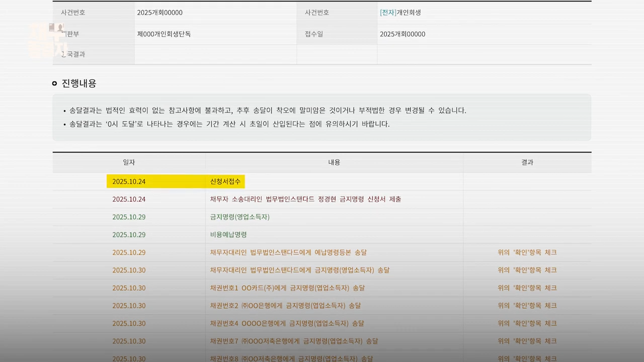The width and height of the screenshot is (644, 362).
Task: Select the 비용예납명령 entry
Action: tap(228, 235)
